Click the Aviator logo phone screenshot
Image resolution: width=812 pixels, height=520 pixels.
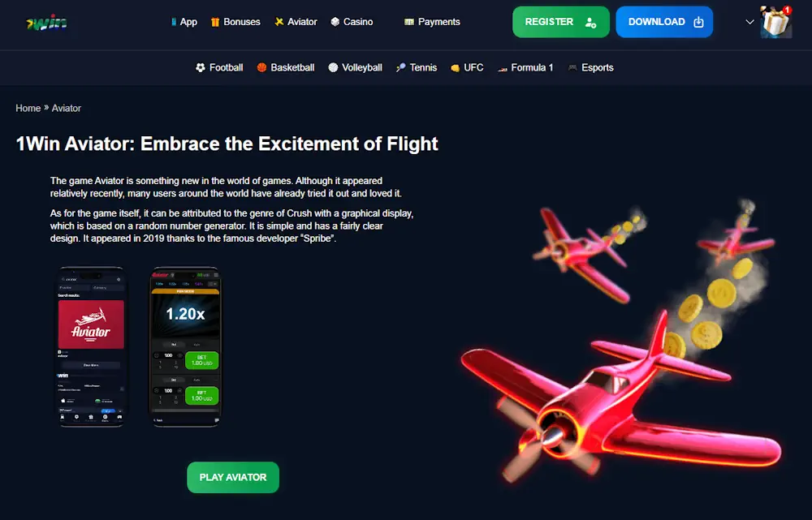91,346
